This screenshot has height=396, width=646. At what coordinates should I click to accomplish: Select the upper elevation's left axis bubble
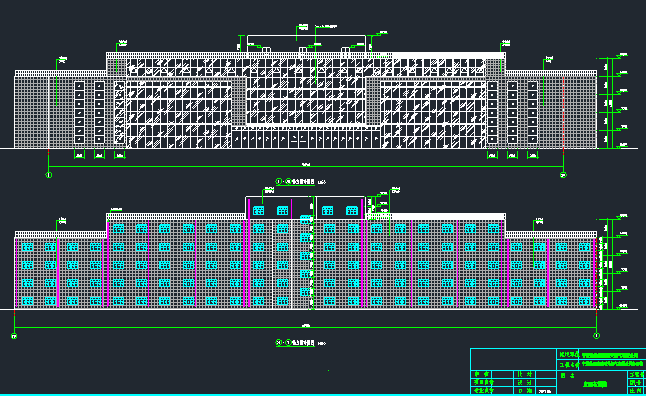coord(49,175)
